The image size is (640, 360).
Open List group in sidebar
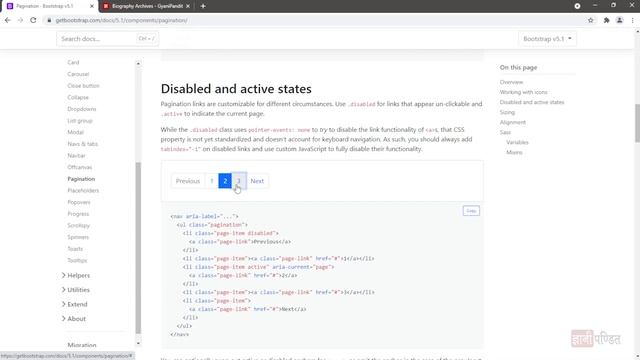click(x=80, y=120)
